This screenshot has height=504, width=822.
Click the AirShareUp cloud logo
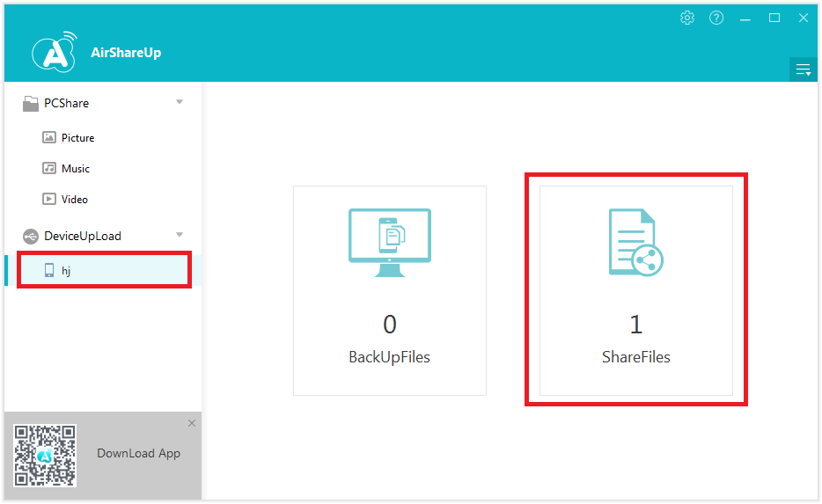coord(55,51)
